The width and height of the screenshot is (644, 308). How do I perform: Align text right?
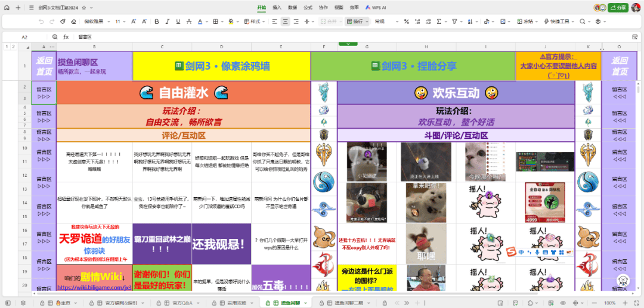coord(296,21)
